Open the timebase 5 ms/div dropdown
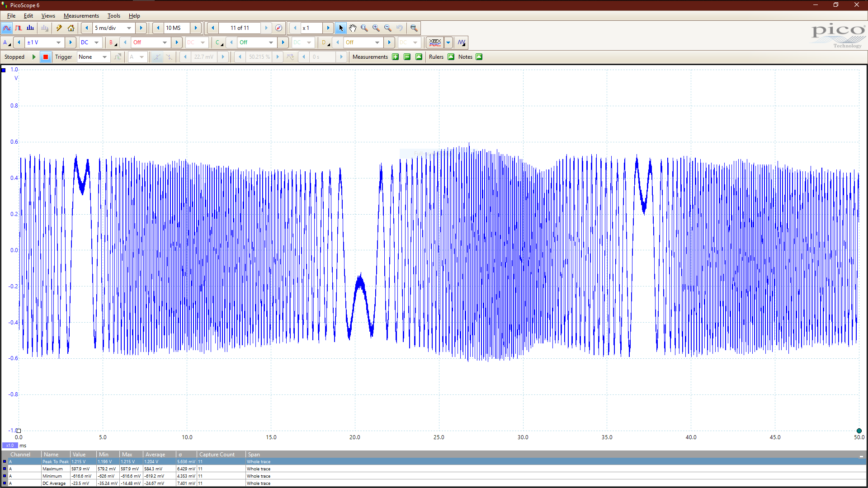Screen dimensions: 868x488 129,28
